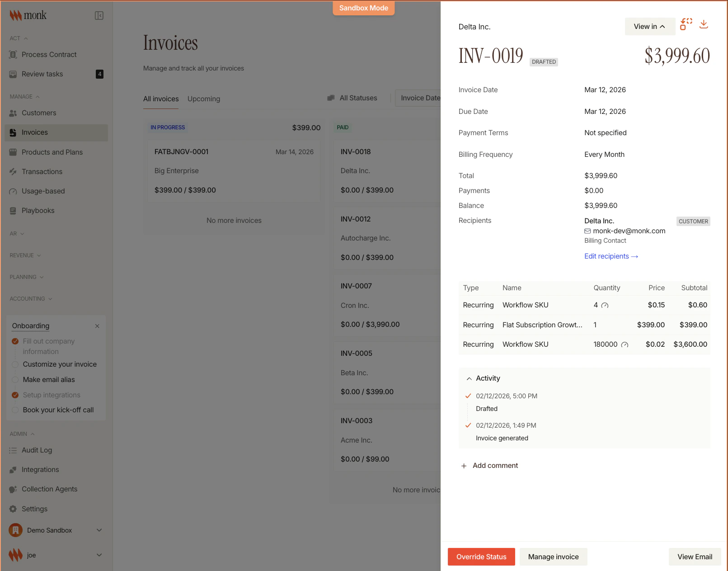Select Customers in the Manage section
Image resolution: width=728 pixels, height=571 pixels.
[39, 113]
